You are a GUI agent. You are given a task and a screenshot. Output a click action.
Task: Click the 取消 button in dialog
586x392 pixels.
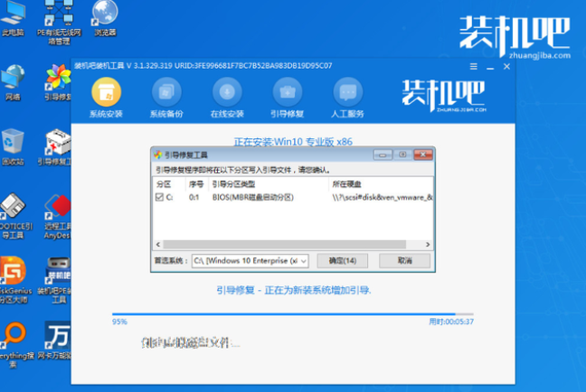click(x=405, y=261)
